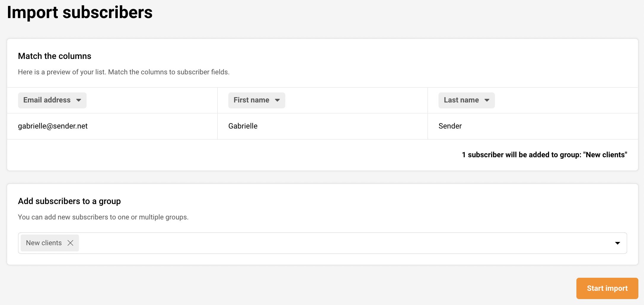Viewport: 644px width, 305px height.
Task: Expand the group selector dropdown arrow
Action: 617,243
